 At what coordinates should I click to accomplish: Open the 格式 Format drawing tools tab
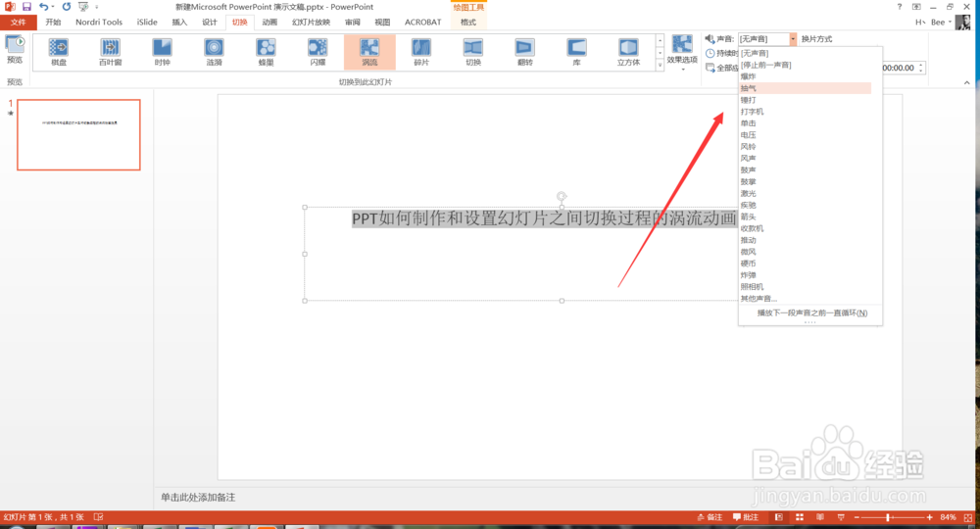(468, 22)
